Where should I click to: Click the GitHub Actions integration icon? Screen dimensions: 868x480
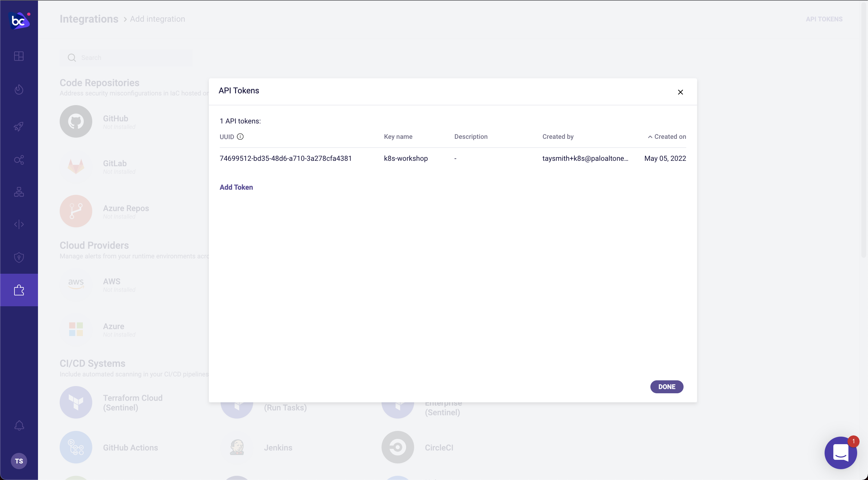point(76,447)
